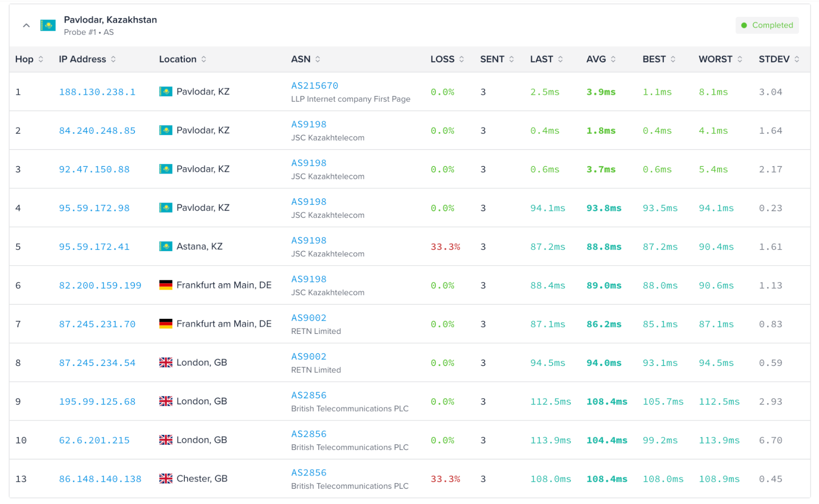Sort the table by the Hop column

point(41,59)
